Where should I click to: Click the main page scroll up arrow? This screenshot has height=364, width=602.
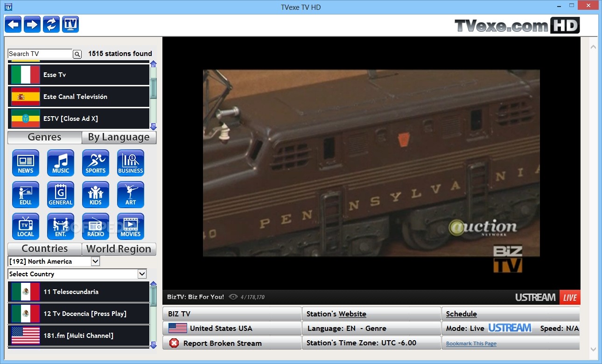tap(594, 47)
